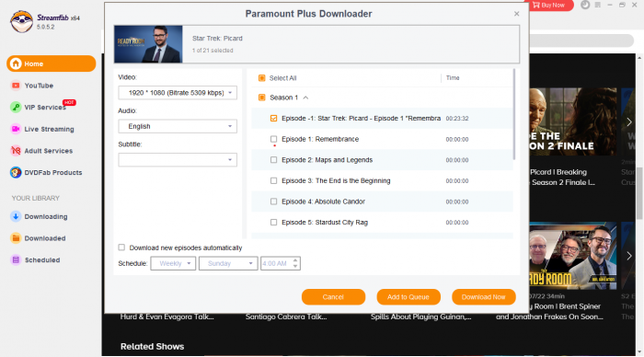The width and height of the screenshot is (644, 357).
Task: Check Episode 4: Absolute Candor
Action: [273, 202]
